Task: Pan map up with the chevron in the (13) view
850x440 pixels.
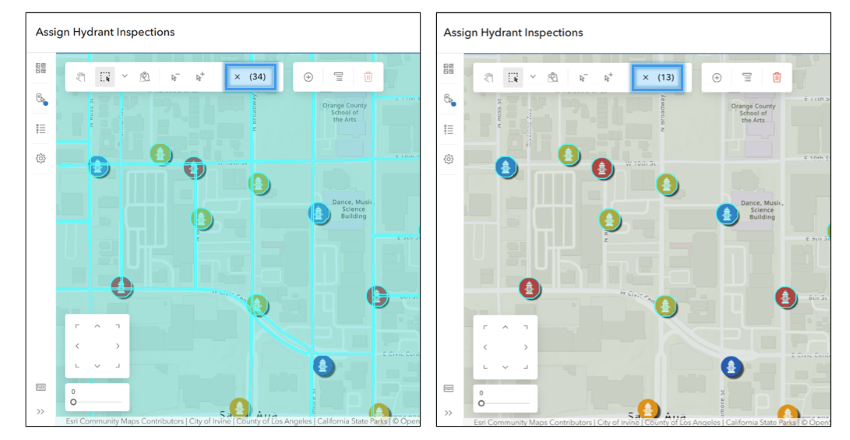Action: click(505, 327)
